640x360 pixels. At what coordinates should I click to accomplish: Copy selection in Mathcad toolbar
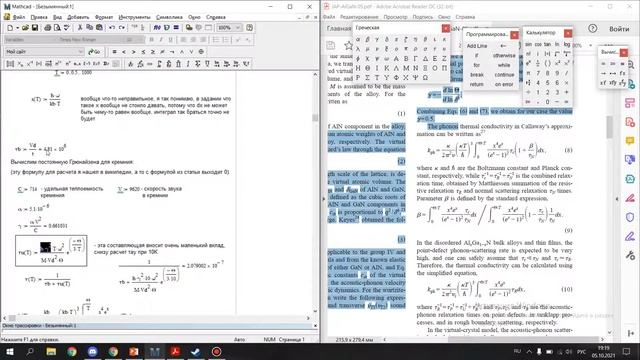point(89,28)
